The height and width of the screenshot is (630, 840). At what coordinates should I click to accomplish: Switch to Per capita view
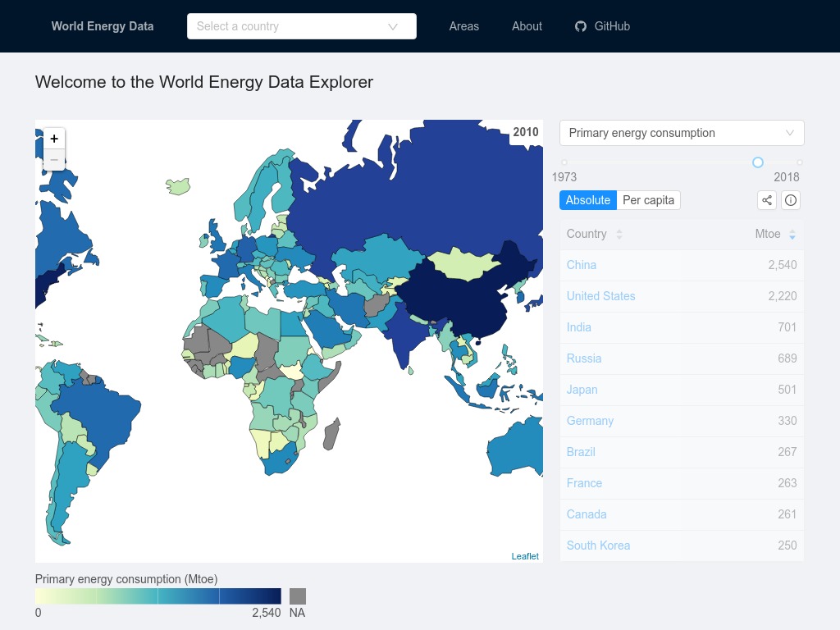tap(648, 200)
